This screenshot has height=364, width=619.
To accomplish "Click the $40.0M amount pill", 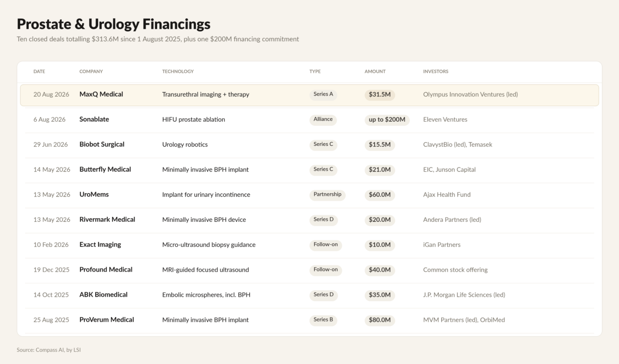I will tap(379, 270).
